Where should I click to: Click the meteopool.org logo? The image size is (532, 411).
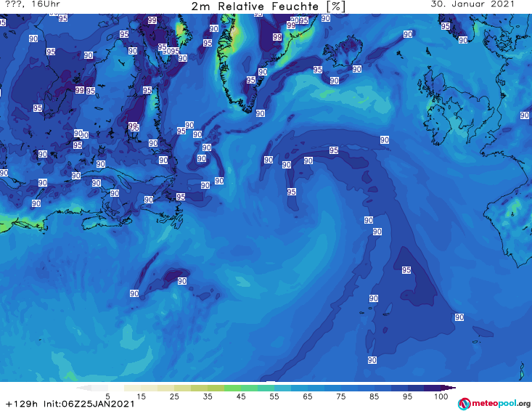click(x=494, y=404)
